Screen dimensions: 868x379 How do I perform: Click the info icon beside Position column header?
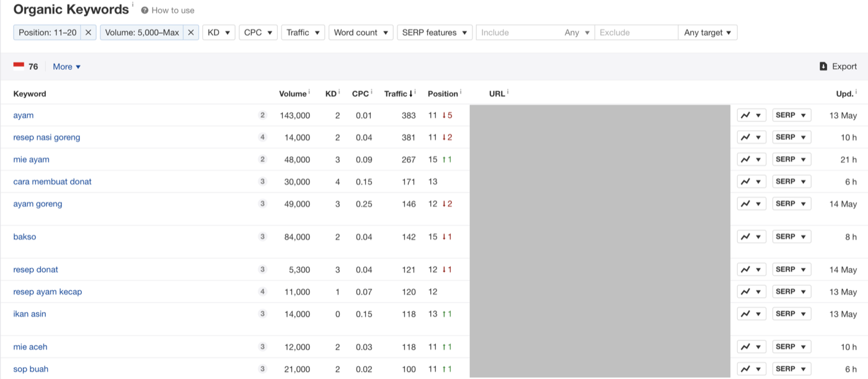coord(461,92)
